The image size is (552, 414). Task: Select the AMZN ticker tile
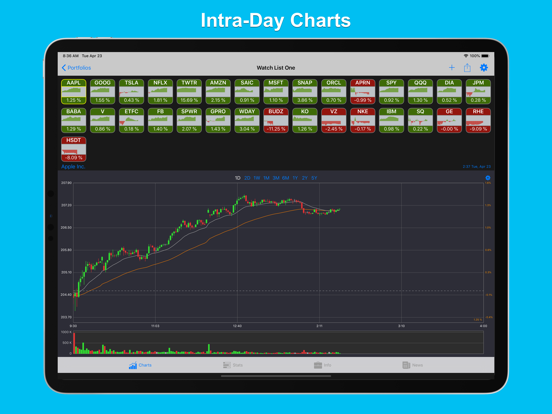pyautogui.click(x=218, y=92)
